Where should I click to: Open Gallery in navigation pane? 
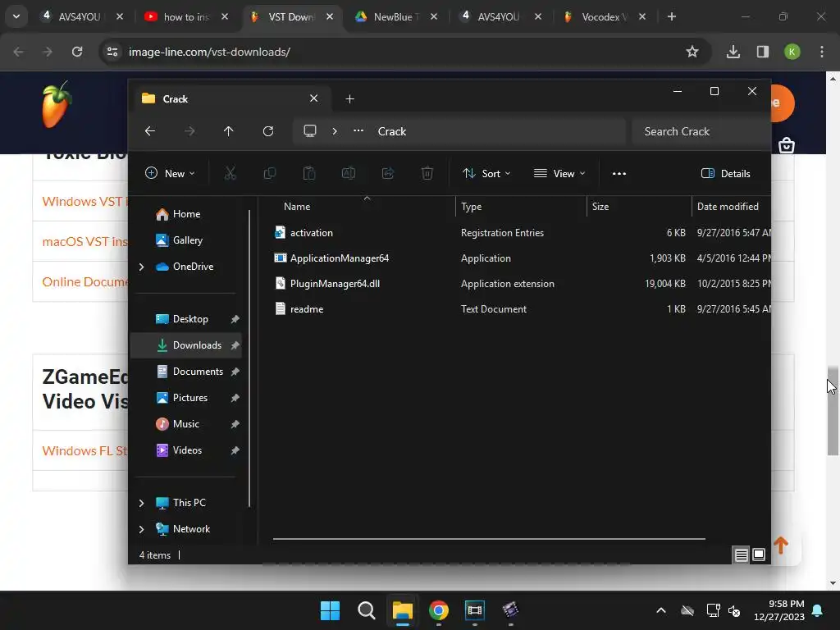coord(188,240)
